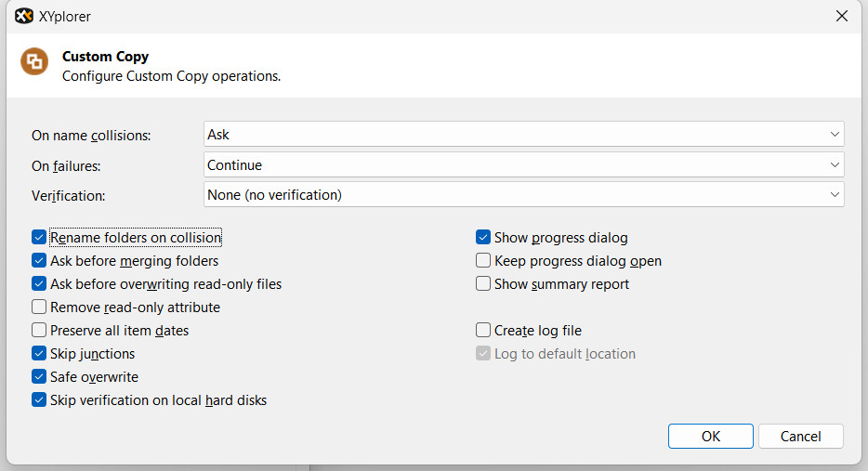Enable Keep progress dialog open
The width and height of the screenshot is (868, 471).
[483, 261]
